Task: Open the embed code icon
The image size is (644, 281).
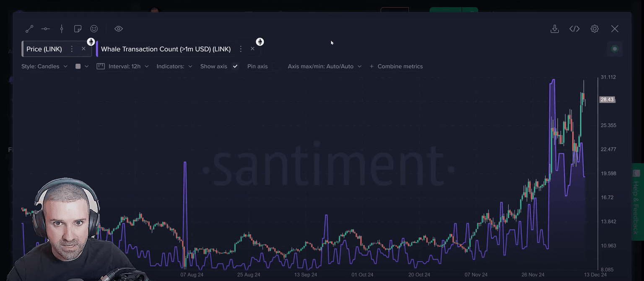Action: coord(574,29)
